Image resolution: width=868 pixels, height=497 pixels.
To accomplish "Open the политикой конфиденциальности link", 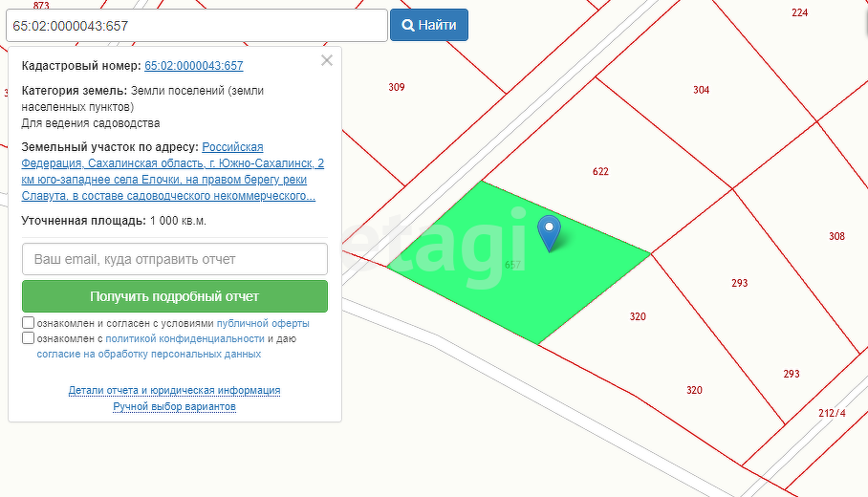I will (184, 338).
